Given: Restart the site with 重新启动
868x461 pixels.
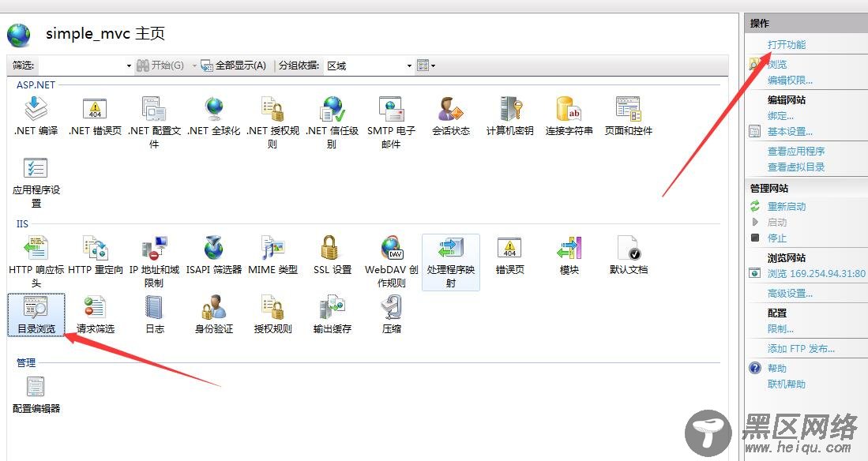Looking at the screenshot, I should coord(787,207).
